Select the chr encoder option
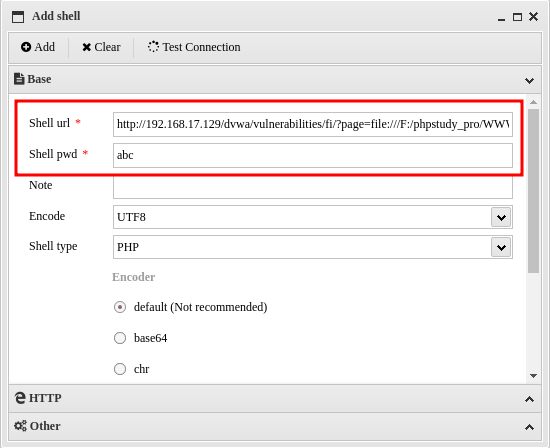This screenshot has height=448, width=550. click(x=120, y=369)
